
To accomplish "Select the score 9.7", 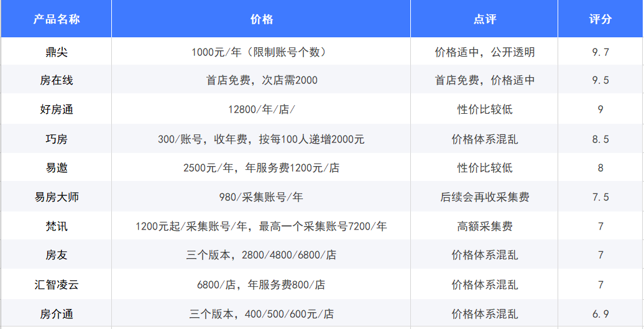I will click(600, 52).
